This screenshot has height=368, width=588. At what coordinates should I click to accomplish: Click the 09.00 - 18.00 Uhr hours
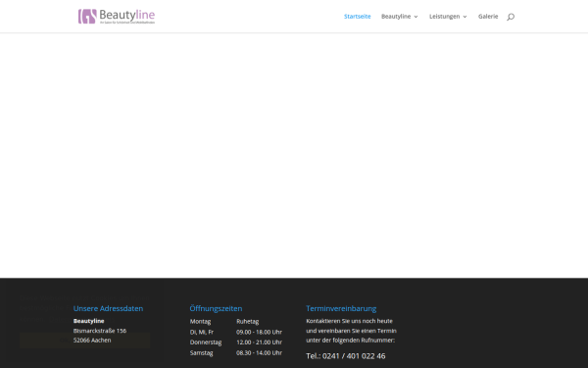[x=259, y=332]
